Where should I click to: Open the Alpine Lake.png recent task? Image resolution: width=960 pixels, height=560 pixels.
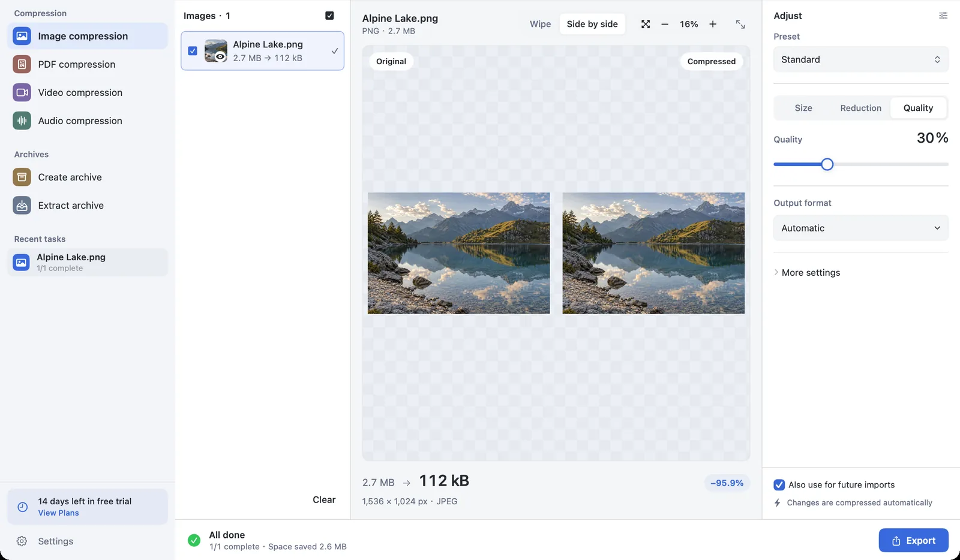click(x=88, y=262)
